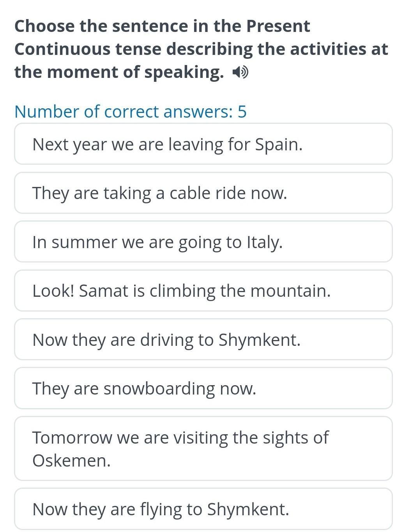Image resolution: width=414 pixels, height=532 pixels.
Task: Play the question audio speaker icon
Action: click(x=240, y=72)
